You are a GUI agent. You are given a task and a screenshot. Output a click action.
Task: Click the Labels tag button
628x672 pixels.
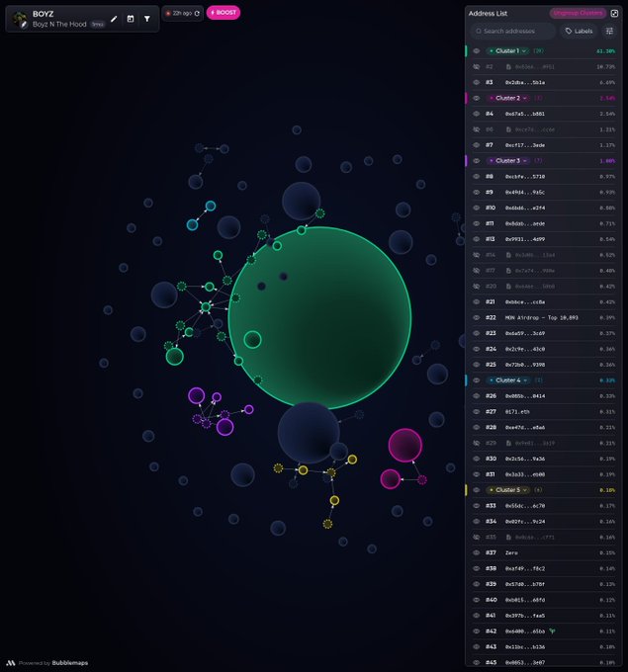[x=579, y=31]
